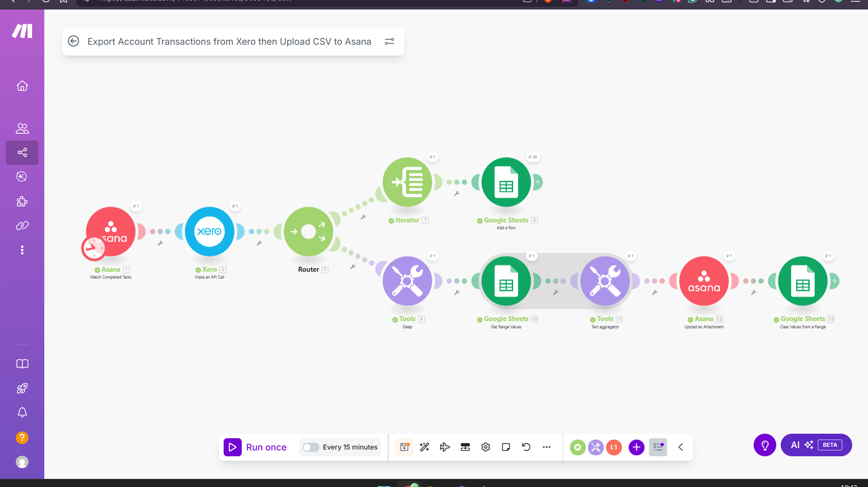Open scenario options sliders icon beside title
868x487 pixels.
(x=389, y=42)
